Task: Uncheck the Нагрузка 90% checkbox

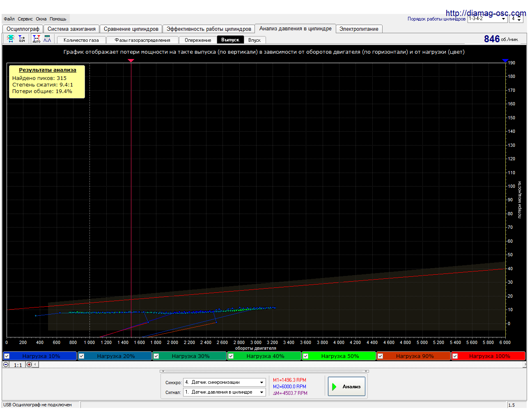Action: click(x=381, y=356)
